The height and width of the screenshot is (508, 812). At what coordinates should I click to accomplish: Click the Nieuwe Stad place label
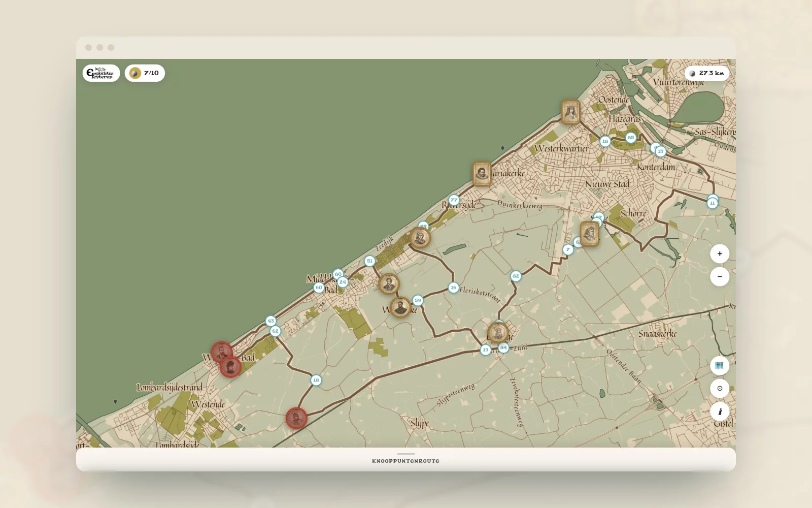coord(607,184)
